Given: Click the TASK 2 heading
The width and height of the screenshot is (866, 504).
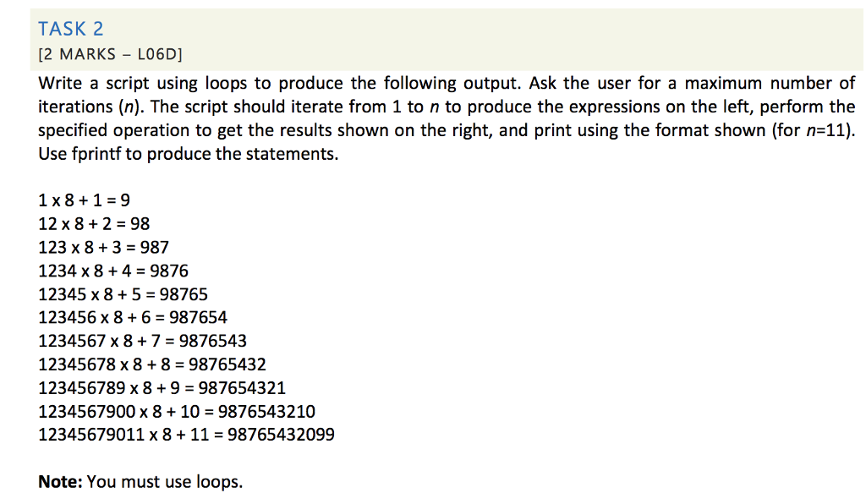Looking at the screenshot, I should click(71, 29).
